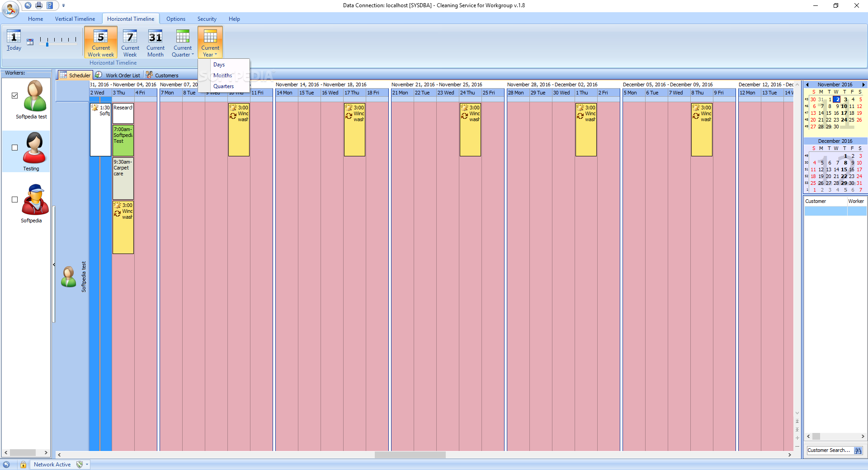The height and width of the screenshot is (470, 868).
Task: Open the application menu orb button
Action: 10,9
